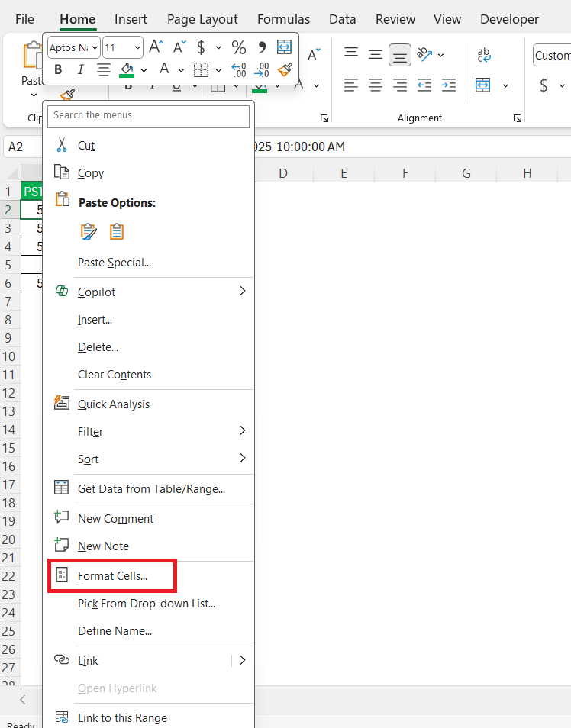571x728 pixels.
Task: Click Increase Indent in ribbon
Action: [x=449, y=85]
